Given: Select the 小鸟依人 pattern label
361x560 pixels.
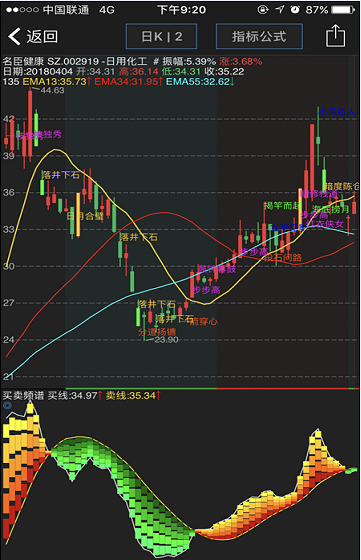Looking at the screenshot, I should [x=337, y=111].
